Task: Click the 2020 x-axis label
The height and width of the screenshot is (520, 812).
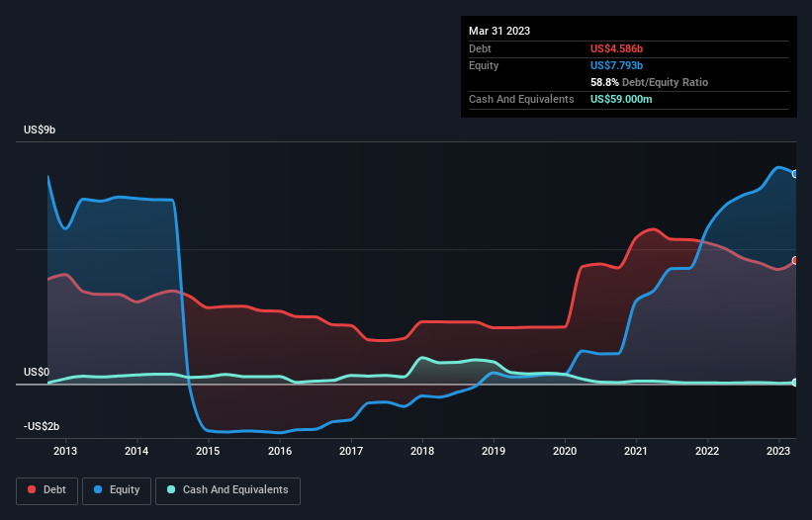Action: pyautogui.click(x=565, y=451)
